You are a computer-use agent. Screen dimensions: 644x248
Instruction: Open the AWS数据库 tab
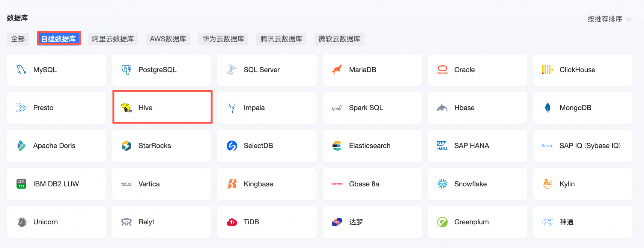(x=168, y=39)
